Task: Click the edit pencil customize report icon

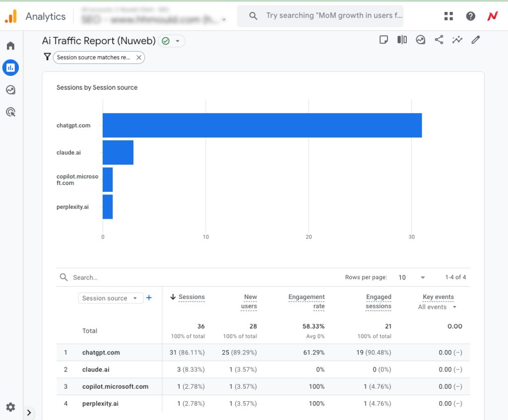Action: coord(475,40)
